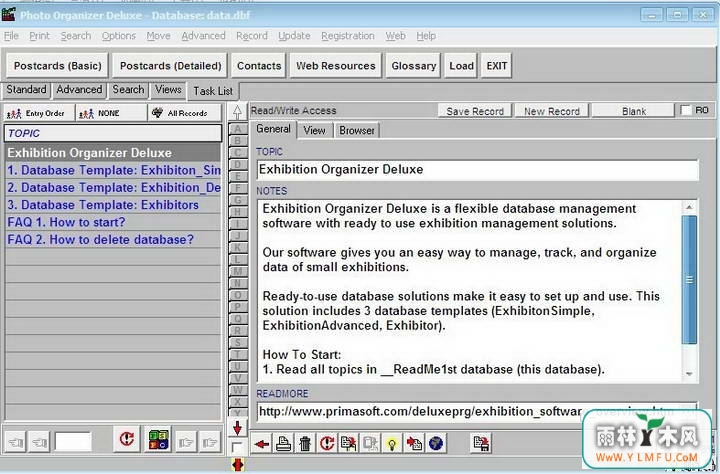
Task: Open the Registration menu
Action: (x=348, y=36)
